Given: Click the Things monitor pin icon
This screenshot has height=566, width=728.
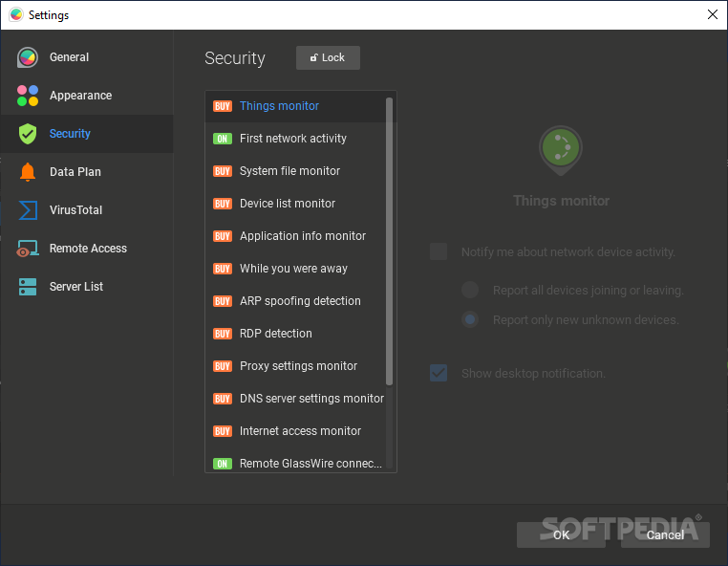Looking at the screenshot, I should pyautogui.click(x=561, y=150).
